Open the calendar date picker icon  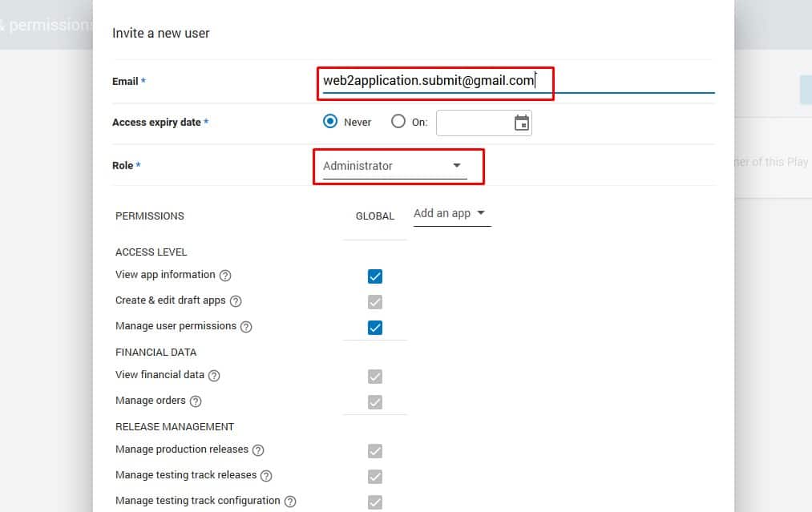pos(521,123)
